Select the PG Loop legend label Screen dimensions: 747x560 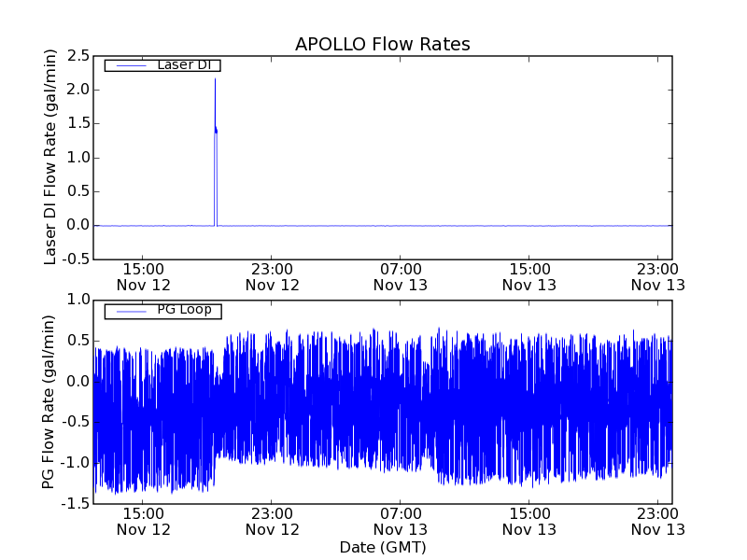coord(183,310)
